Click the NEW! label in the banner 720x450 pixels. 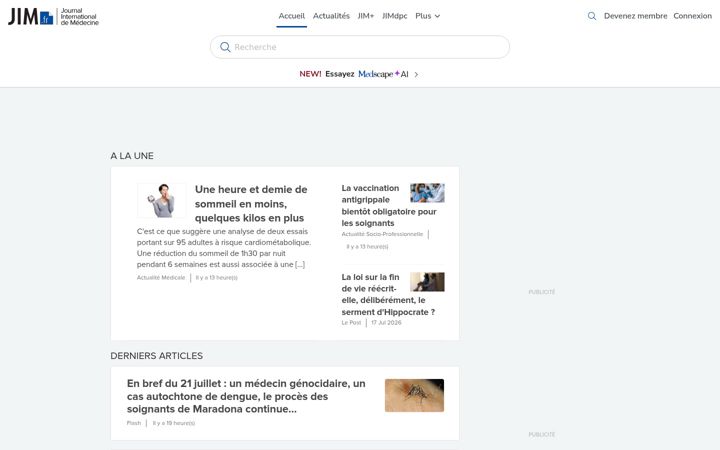pos(310,74)
